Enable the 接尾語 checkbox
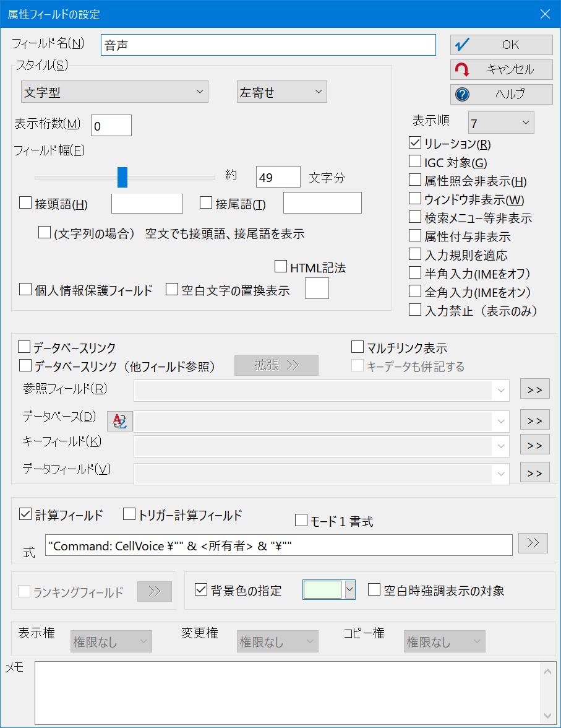 [205, 203]
